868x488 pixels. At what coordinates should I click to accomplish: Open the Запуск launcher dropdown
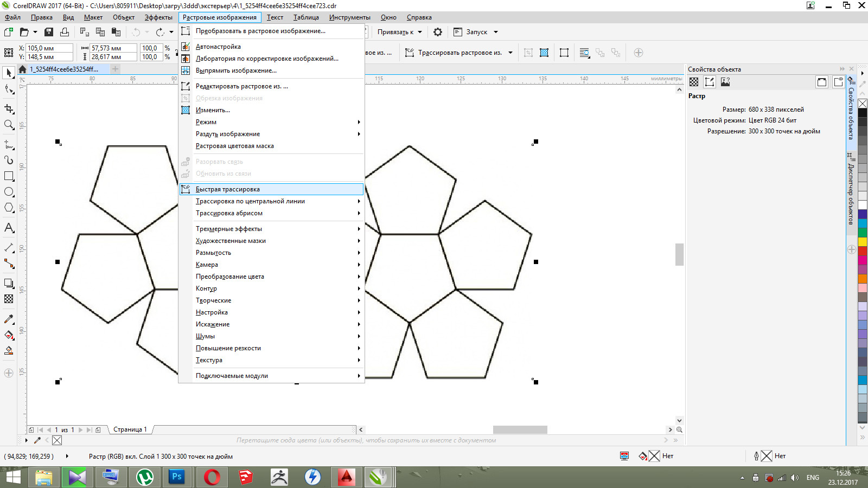coord(476,32)
